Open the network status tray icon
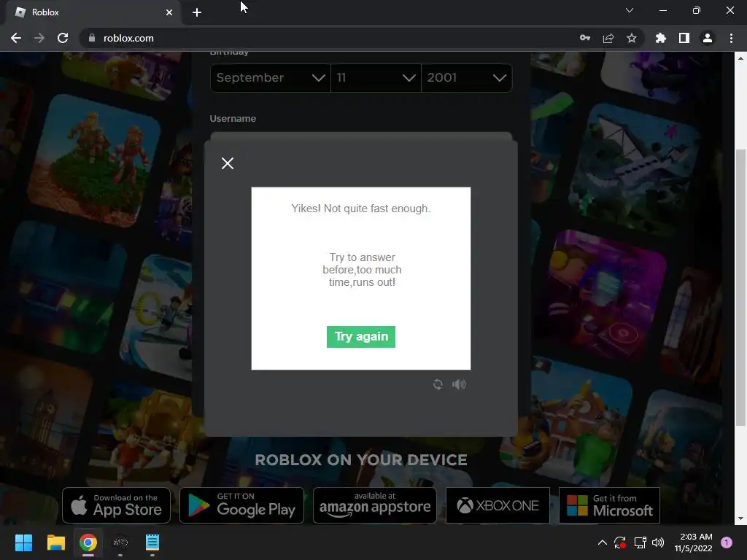Screen dimensions: 747x560 point(640,542)
